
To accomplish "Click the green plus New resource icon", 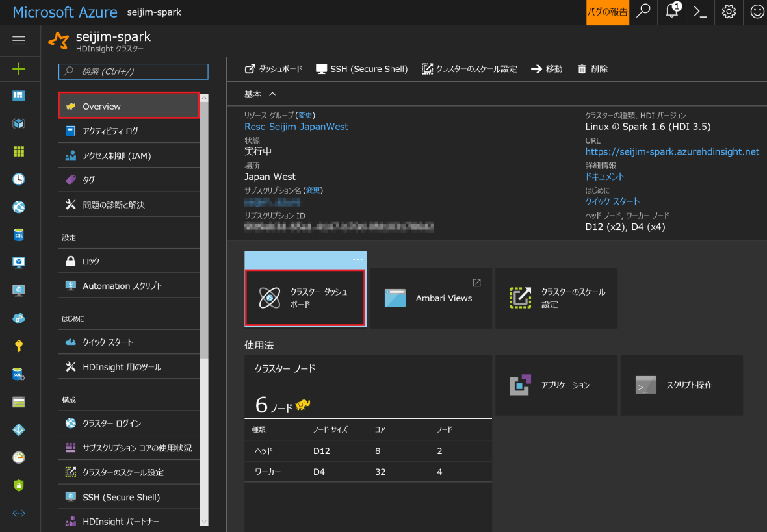I will pos(19,68).
